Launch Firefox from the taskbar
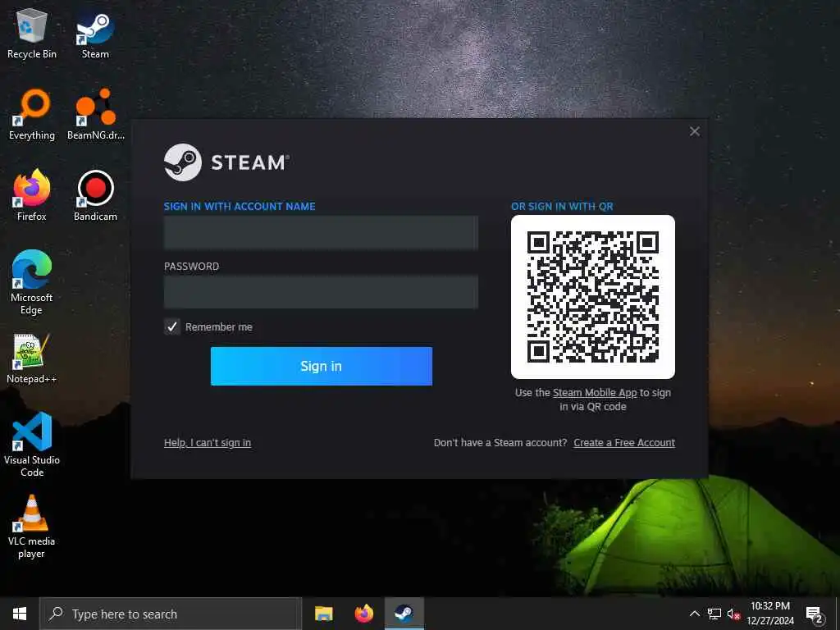The width and height of the screenshot is (840, 630). tap(363, 614)
